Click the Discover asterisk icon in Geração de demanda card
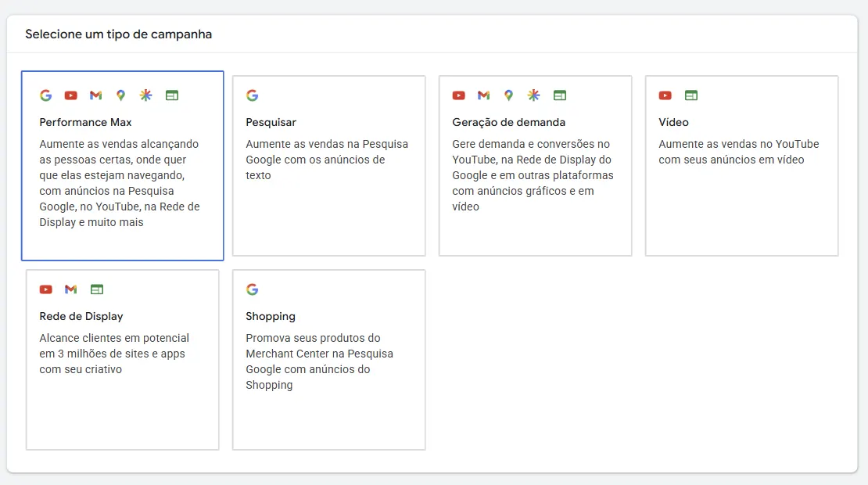The height and width of the screenshot is (485, 868). click(533, 95)
